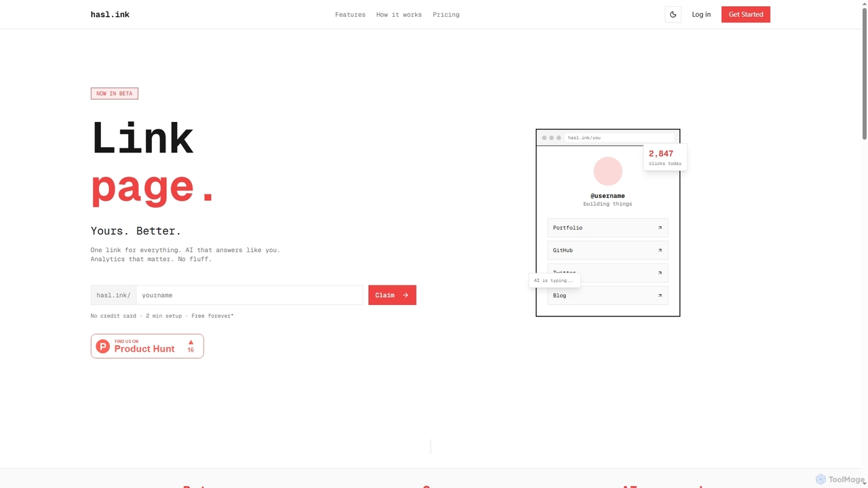The image size is (868, 488).
Task: Click the Yours. Better. tagline
Action: (136, 231)
